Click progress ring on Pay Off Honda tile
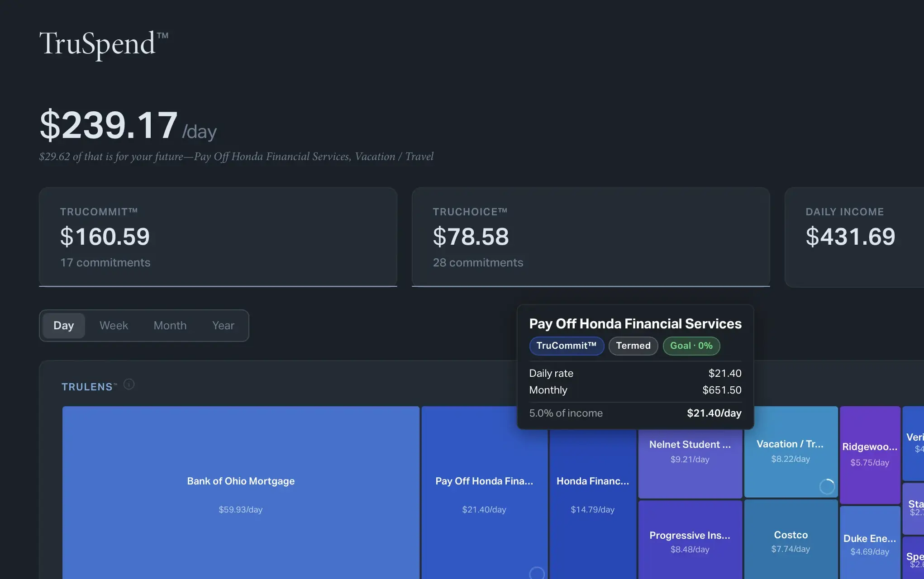924x579 pixels. pyautogui.click(x=537, y=573)
